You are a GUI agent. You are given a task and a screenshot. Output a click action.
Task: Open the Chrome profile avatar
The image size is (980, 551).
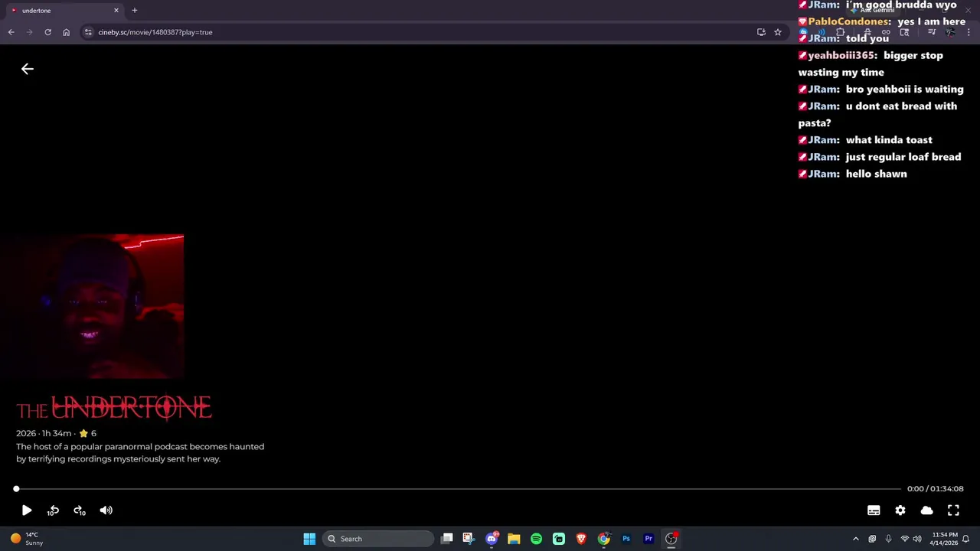950,32
